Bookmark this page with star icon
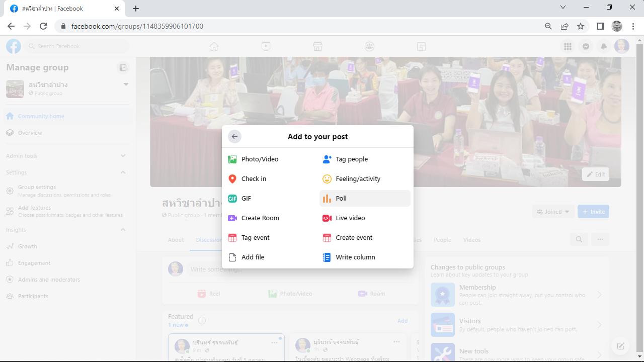This screenshot has width=644, height=362. (581, 26)
